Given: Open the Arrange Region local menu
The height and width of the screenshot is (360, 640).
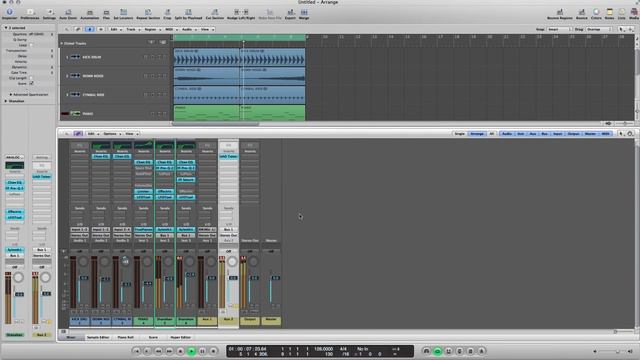Looking at the screenshot, I should tap(151, 29).
